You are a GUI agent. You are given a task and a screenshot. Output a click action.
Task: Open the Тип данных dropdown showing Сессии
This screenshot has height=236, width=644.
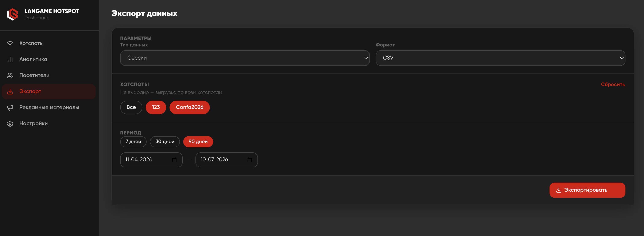click(245, 58)
